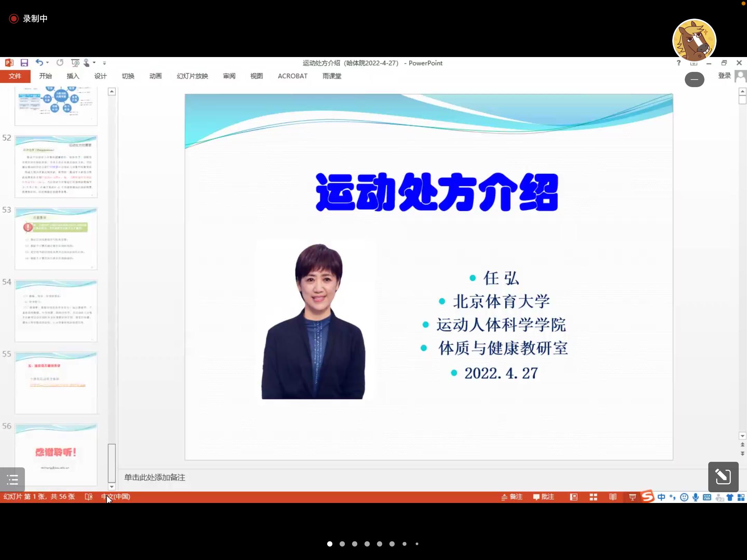Click the slide panel scrollbar thumb
The width and height of the screenshot is (747, 560).
click(x=112, y=463)
